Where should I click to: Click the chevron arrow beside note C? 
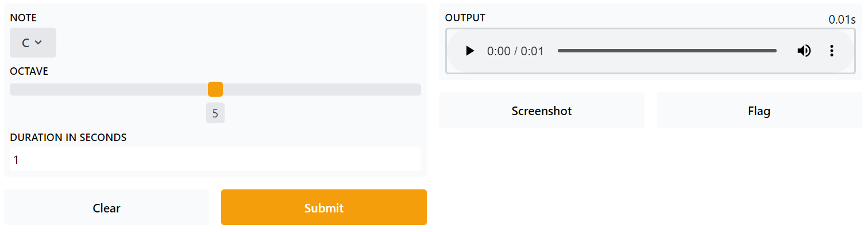tap(38, 43)
